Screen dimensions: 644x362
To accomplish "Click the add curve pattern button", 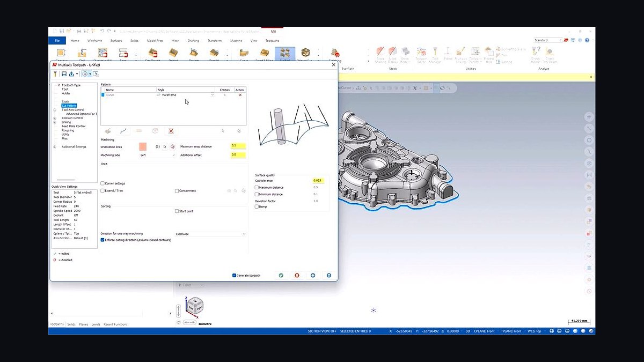I will coord(124,131).
